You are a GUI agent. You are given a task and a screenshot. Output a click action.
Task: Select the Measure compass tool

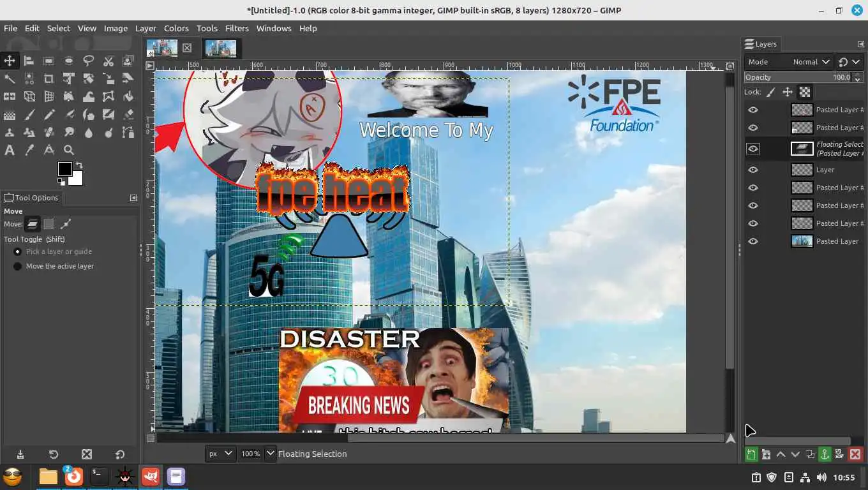[49, 151]
